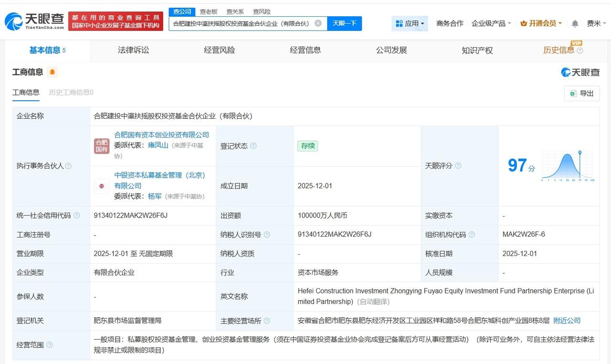Click the Excel icon on the 导出 button
The width and height of the screenshot is (611, 364).
click(x=573, y=94)
